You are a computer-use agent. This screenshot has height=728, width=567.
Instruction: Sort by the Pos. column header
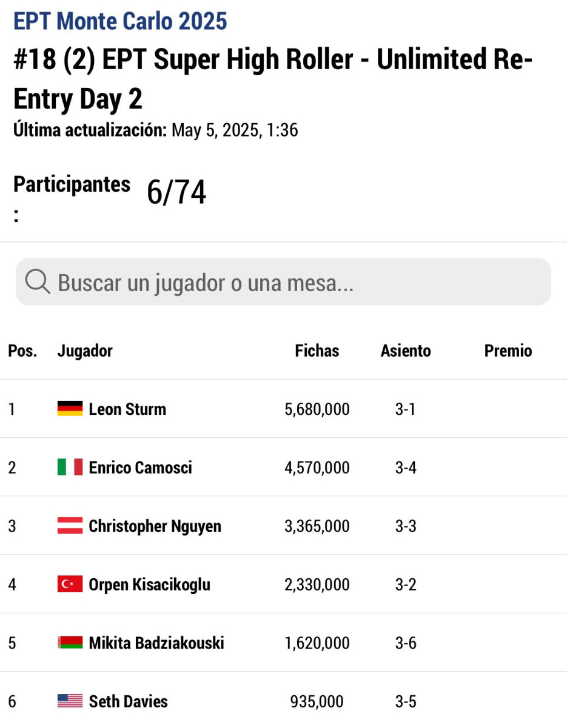coord(22,351)
